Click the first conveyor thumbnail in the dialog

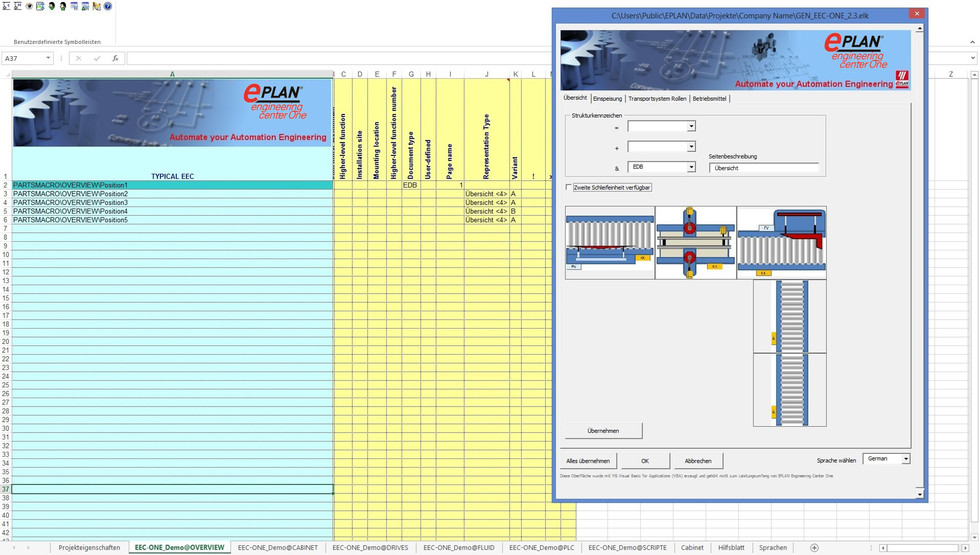click(609, 242)
